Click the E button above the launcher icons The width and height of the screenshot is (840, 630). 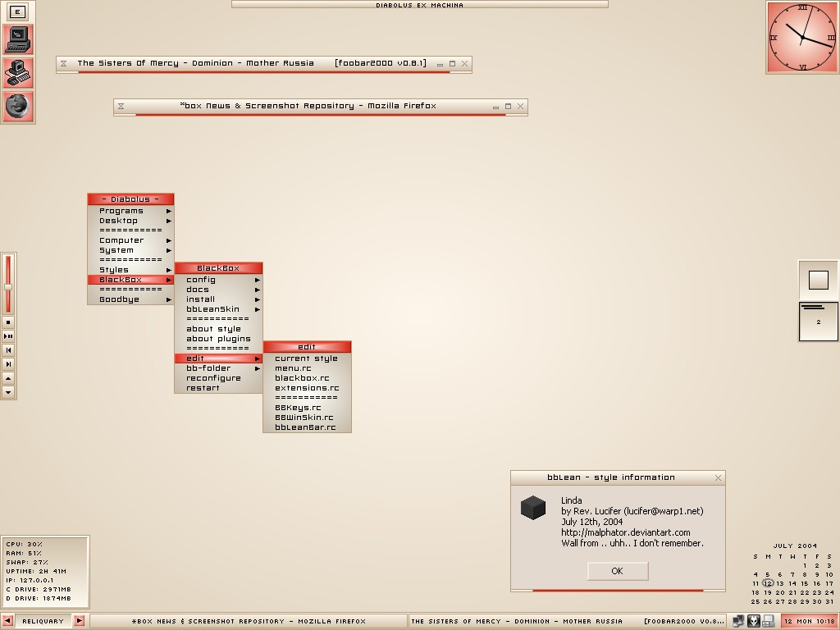point(17,11)
